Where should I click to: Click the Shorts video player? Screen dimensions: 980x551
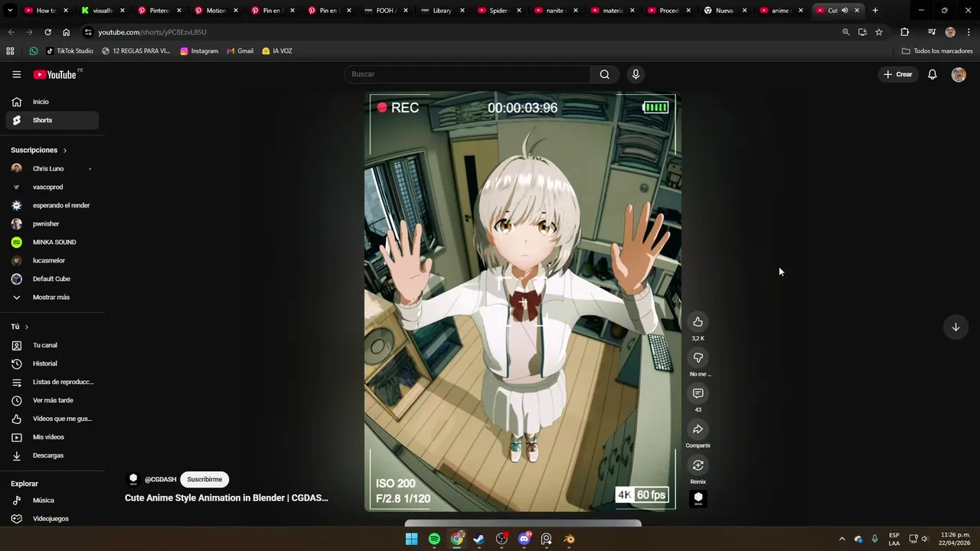(523, 302)
